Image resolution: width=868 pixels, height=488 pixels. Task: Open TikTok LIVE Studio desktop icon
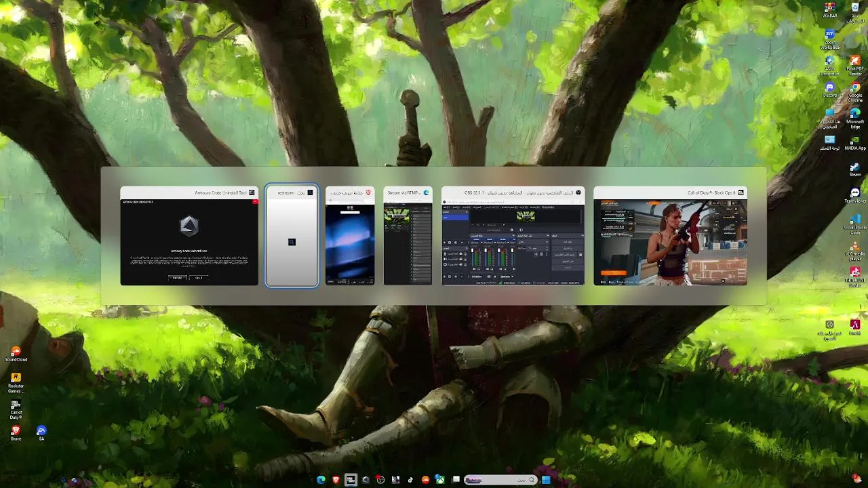pyautogui.click(x=855, y=277)
